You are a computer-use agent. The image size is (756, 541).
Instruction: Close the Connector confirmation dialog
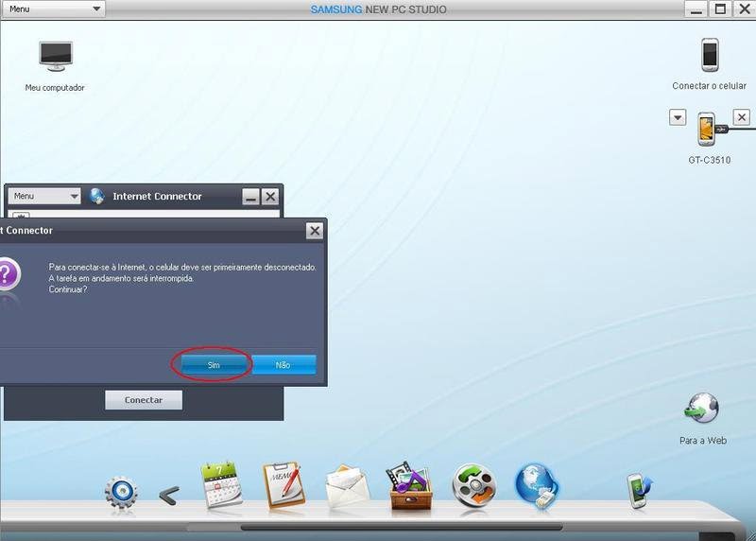pos(315,231)
